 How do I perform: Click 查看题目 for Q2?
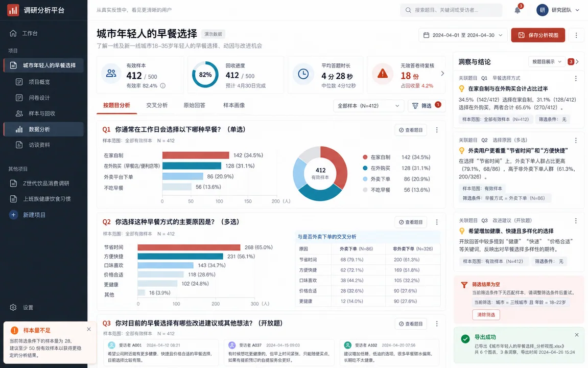(x=411, y=222)
